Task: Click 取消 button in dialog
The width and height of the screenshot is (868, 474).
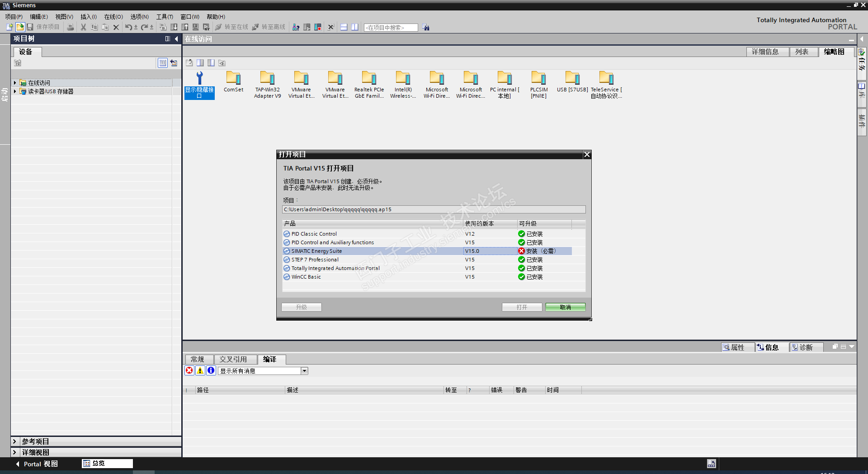Action: pyautogui.click(x=566, y=307)
